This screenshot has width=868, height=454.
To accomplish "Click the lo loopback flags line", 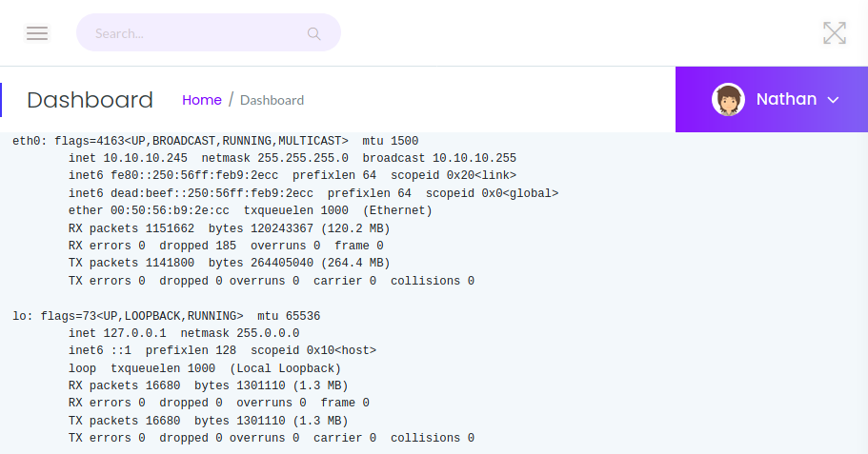I will (166, 316).
